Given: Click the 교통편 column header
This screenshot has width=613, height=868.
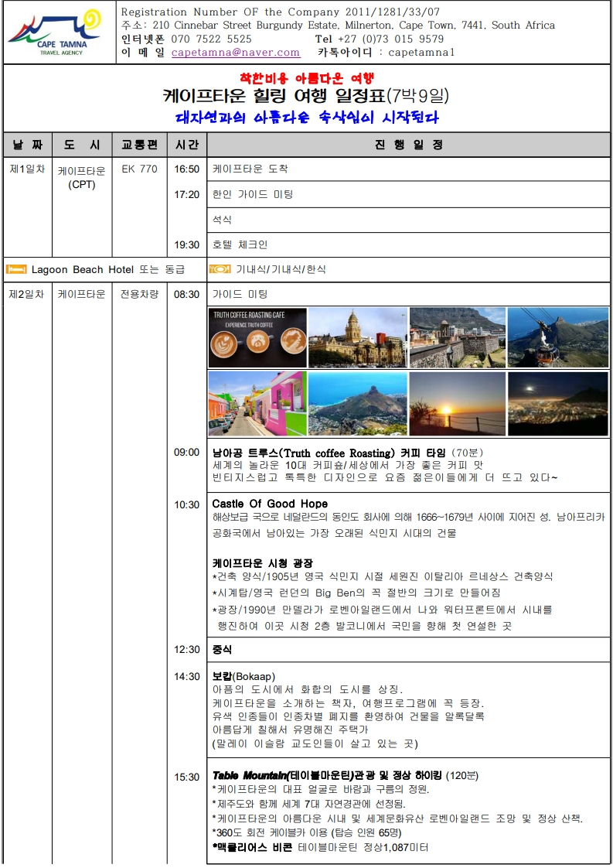Looking at the screenshot, I should pos(140,145).
